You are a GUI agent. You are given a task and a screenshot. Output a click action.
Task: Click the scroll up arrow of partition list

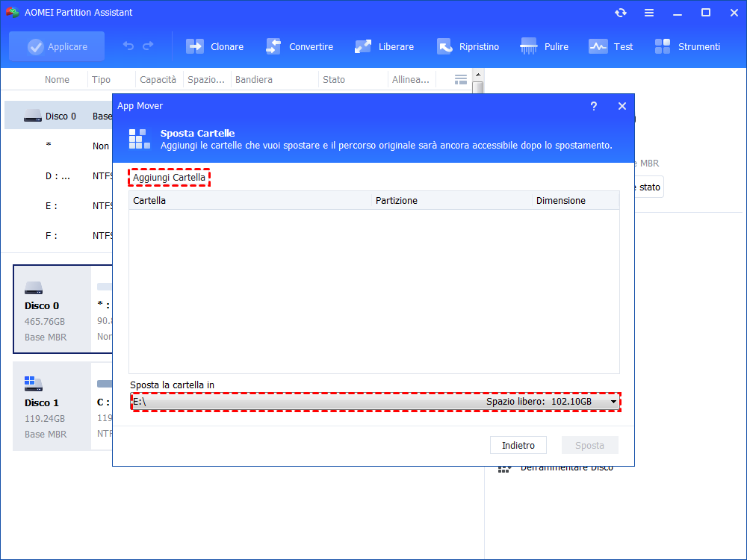(478, 75)
